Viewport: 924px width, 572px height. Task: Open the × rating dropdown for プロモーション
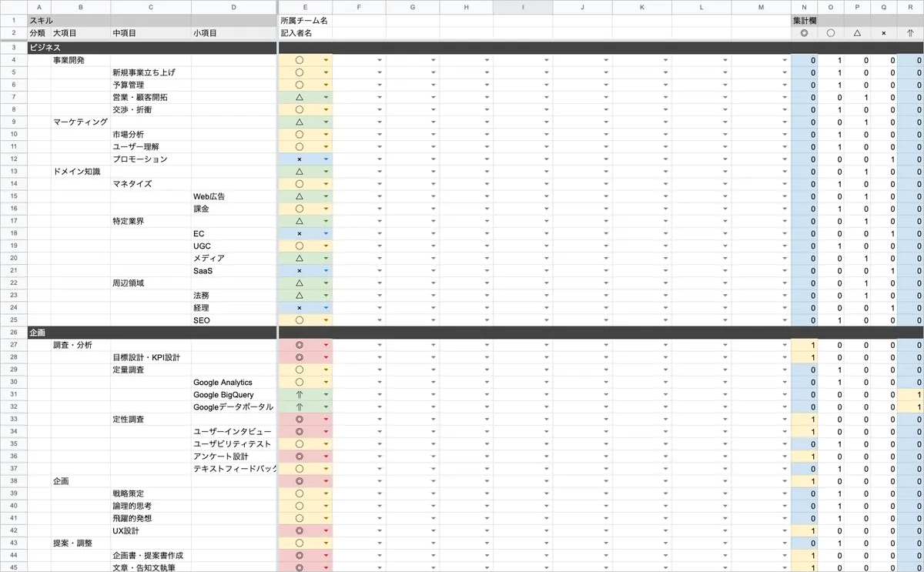click(x=326, y=159)
